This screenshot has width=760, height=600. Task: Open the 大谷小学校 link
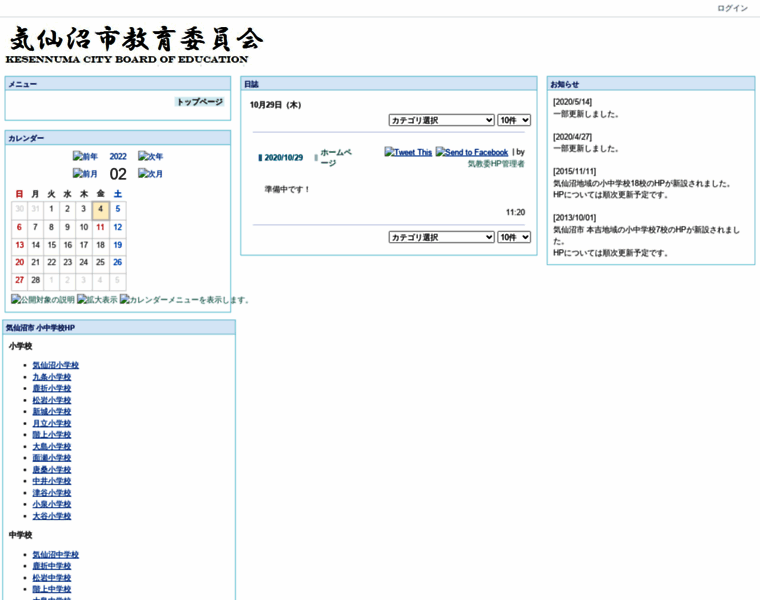51,516
